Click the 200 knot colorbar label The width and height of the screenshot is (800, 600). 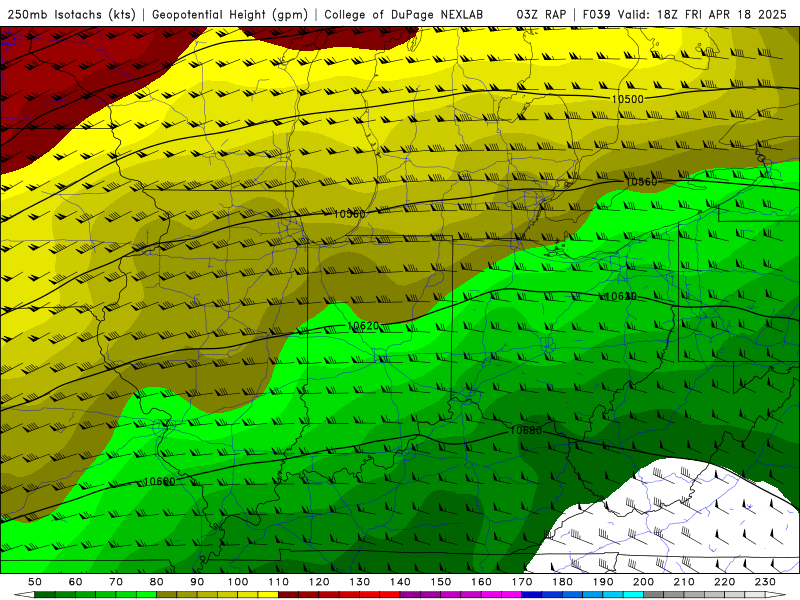[x=643, y=582]
